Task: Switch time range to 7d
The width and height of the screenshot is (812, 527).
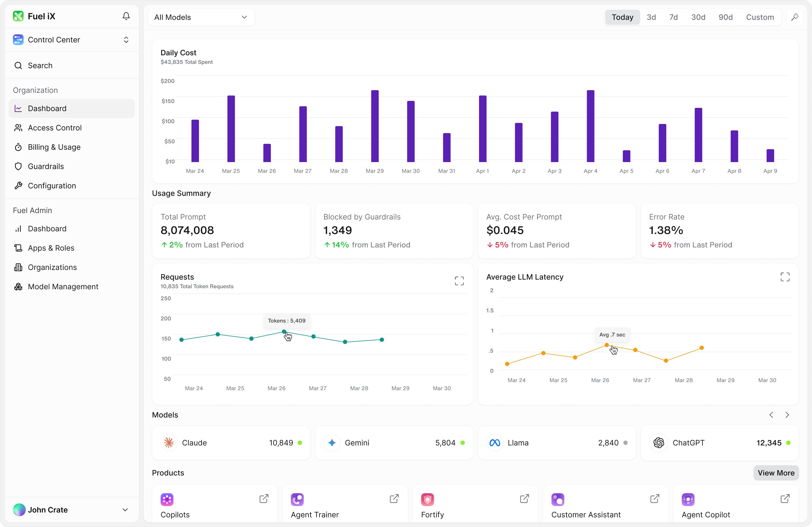Action: click(673, 17)
